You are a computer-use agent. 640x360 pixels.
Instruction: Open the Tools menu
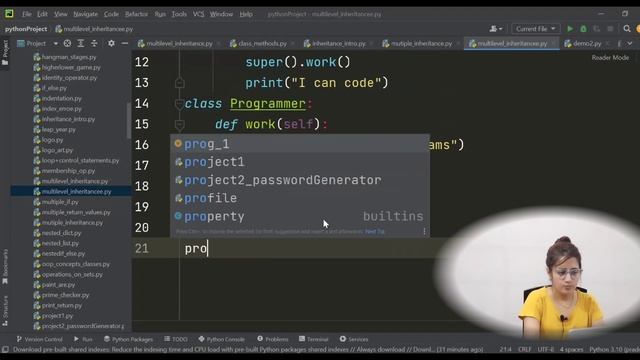pyautogui.click(x=179, y=14)
